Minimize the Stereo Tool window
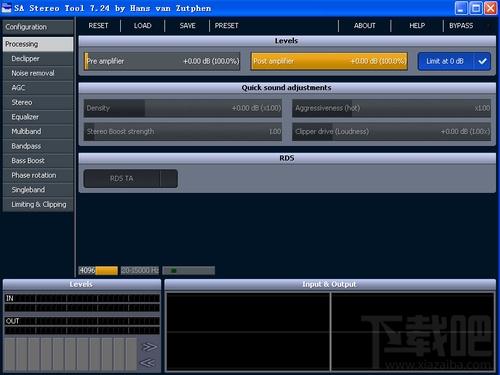The width and height of the screenshot is (500, 375). click(x=461, y=8)
